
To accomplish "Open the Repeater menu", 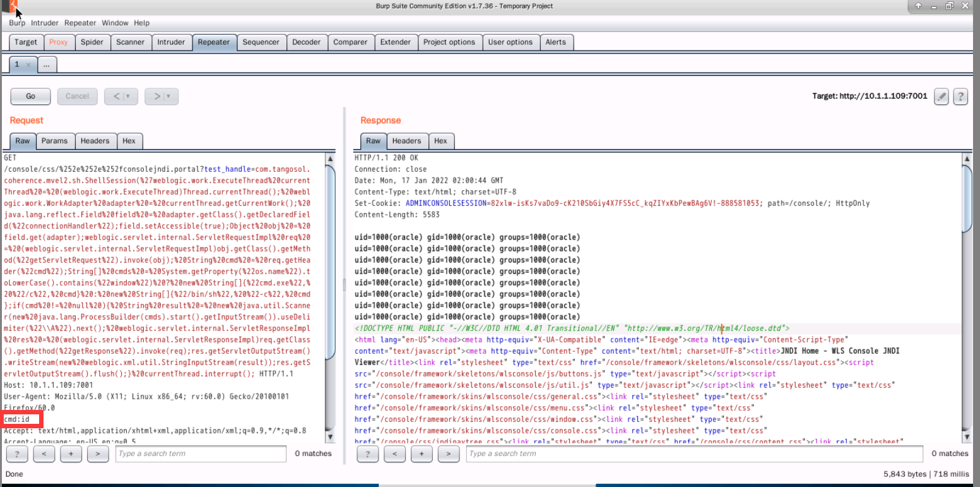I will [x=80, y=23].
